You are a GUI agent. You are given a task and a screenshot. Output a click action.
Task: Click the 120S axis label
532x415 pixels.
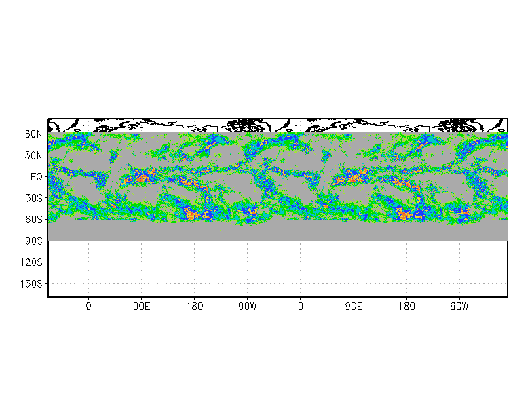(31, 262)
